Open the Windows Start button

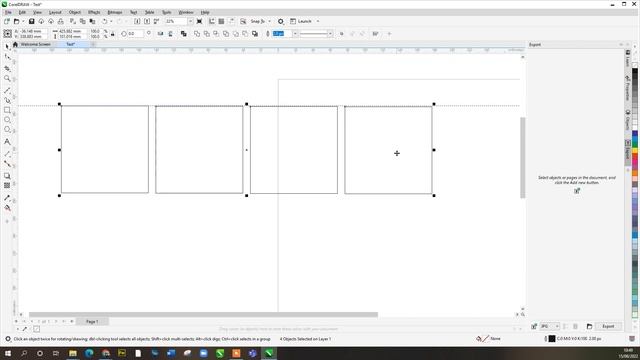tap(7, 353)
